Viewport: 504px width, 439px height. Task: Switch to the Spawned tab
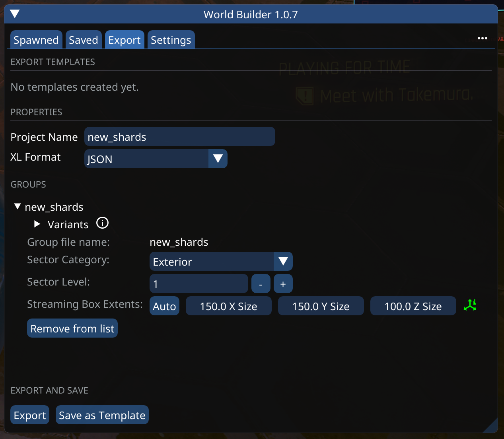click(36, 40)
